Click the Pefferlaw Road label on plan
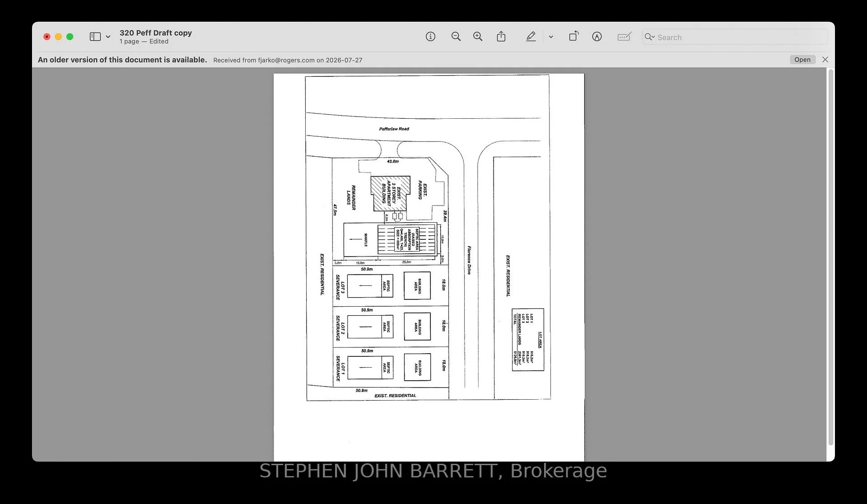This screenshot has width=867, height=504. coord(394,129)
